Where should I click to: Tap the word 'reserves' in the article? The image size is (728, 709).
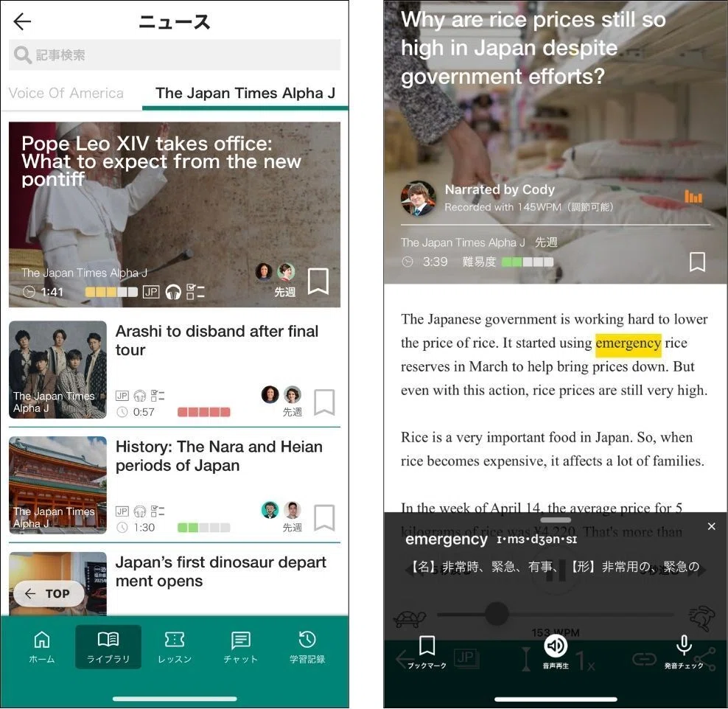[x=425, y=367]
